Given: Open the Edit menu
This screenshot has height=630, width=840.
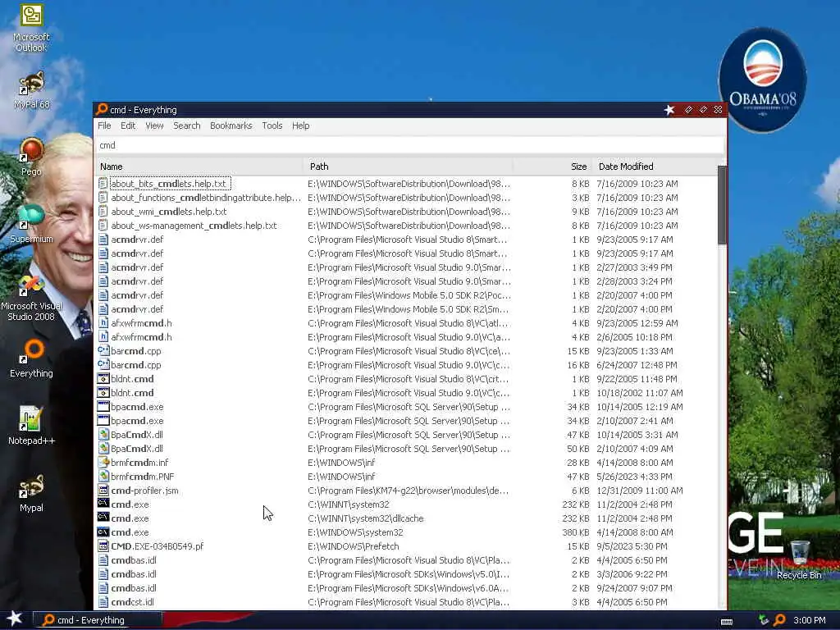Looking at the screenshot, I should pos(128,126).
